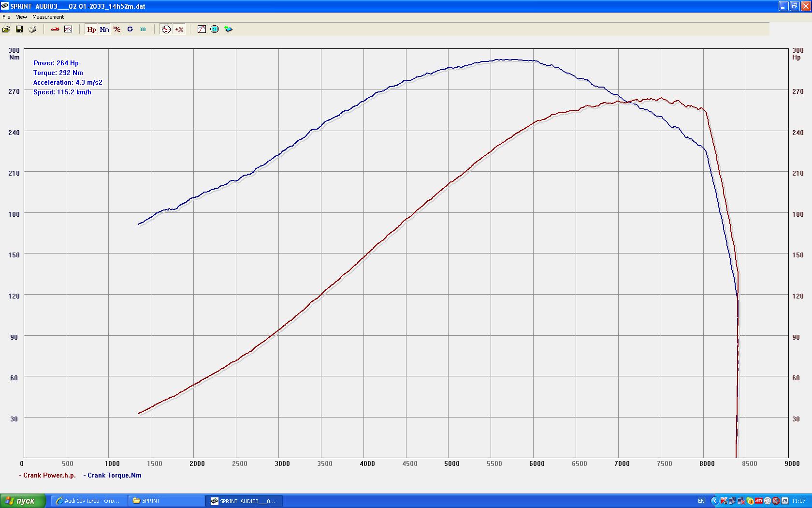The width and height of the screenshot is (812, 508).
Task: Click the red car toolbar icon
Action: (55, 30)
